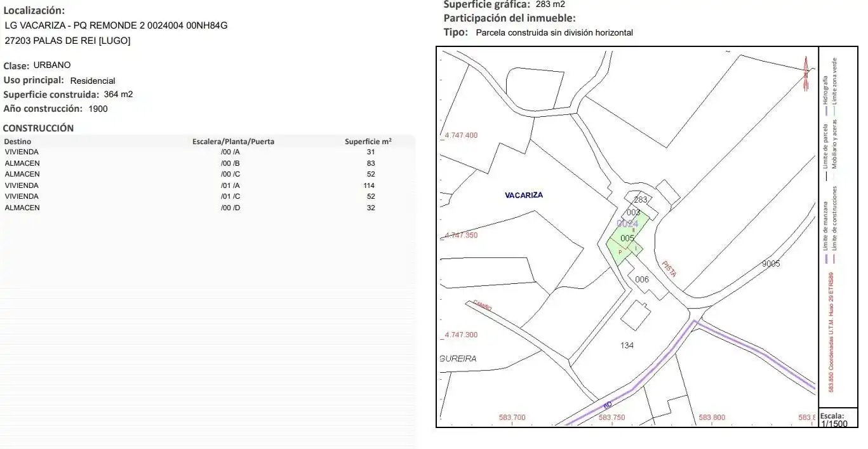The height and width of the screenshot is (449, 868).
Task: Click the text Parcela construida sin división horizontal
Action: click(x=554, y=32)
